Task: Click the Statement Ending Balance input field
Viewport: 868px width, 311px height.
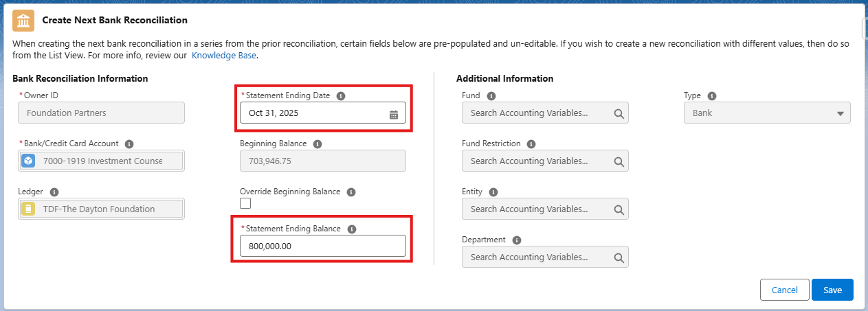Action: (322, 246)
